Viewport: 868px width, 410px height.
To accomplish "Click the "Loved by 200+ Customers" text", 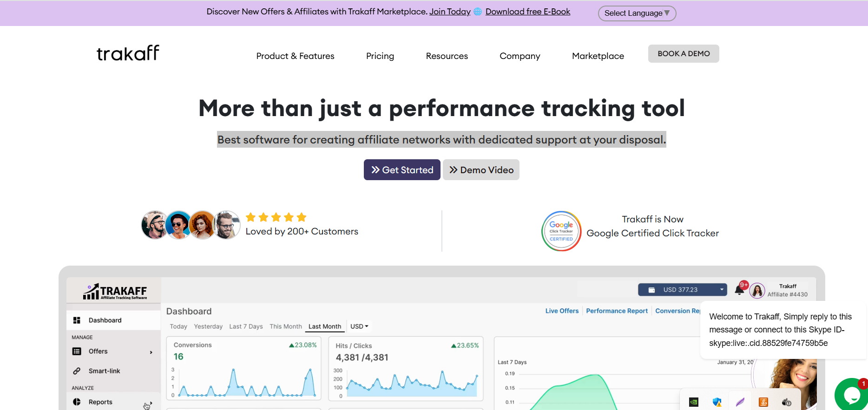I will (302, 231).
